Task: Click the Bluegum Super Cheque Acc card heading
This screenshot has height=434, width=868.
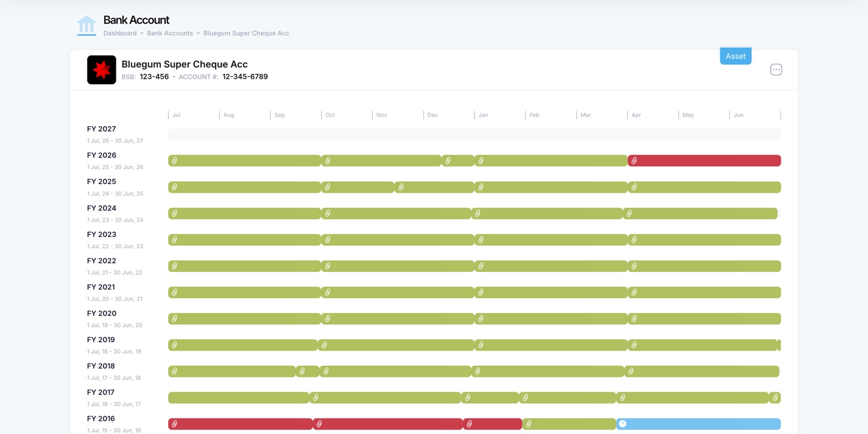Action: (185, 64)
